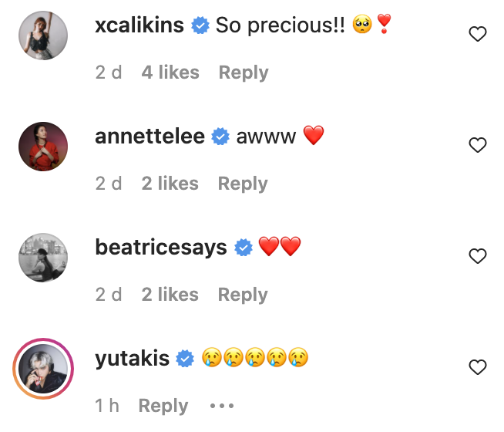View the 4 likes on xcalikins comment
Screen dimensions: 504x432
point(170,73)
